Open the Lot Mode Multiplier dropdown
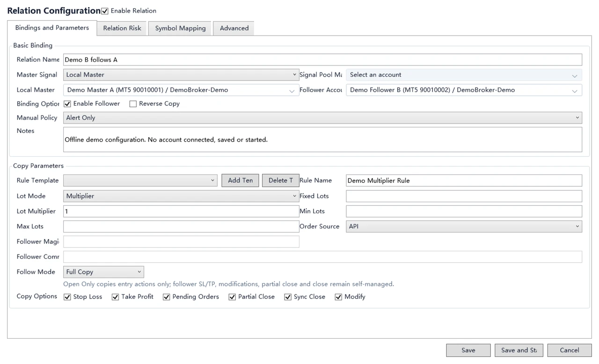Viewport: 599px width, 364px height. point(181,196)
